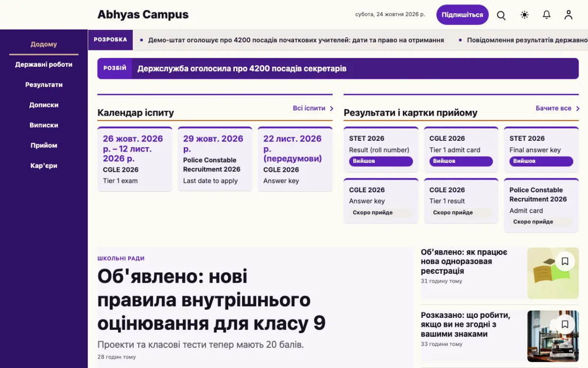Open Виписки sidebar item
588x368 pixels.
coord(44,125)
